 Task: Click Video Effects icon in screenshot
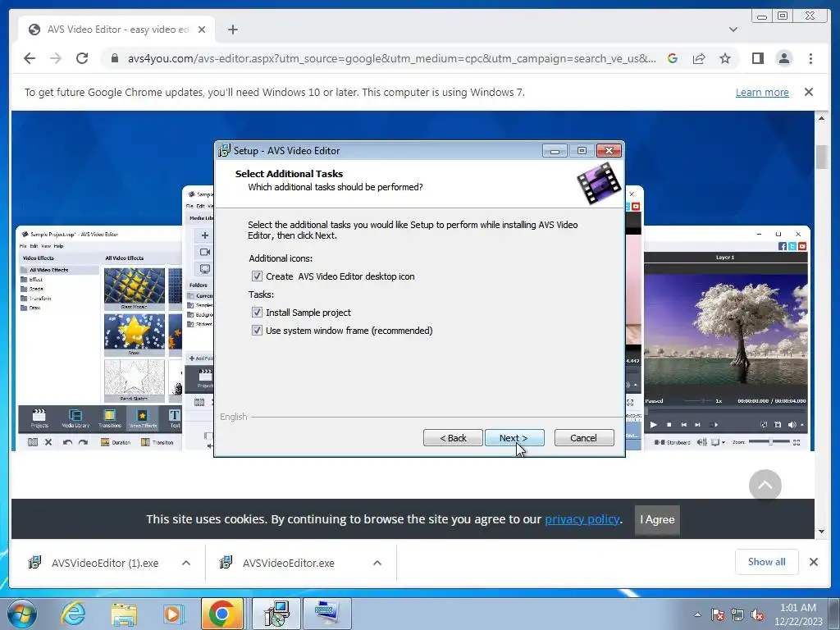(x=143, y=418)
